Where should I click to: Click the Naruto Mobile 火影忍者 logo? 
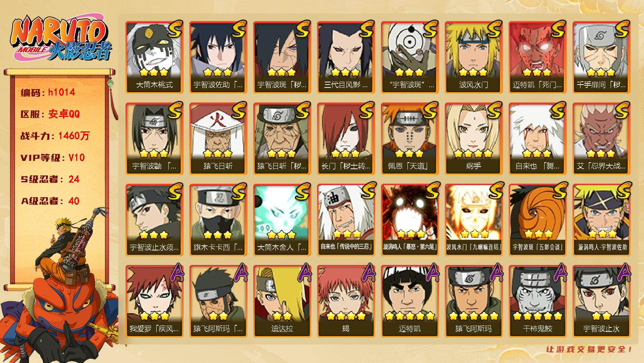60,39
